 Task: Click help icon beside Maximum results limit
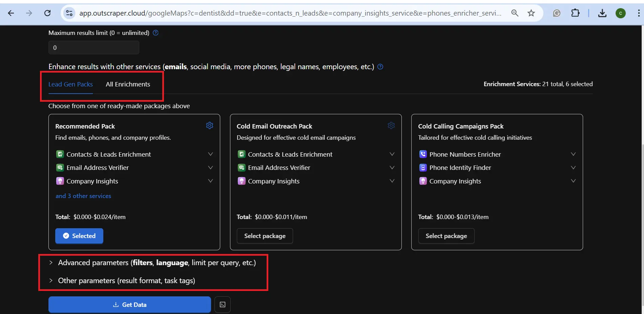pos(155,33)
